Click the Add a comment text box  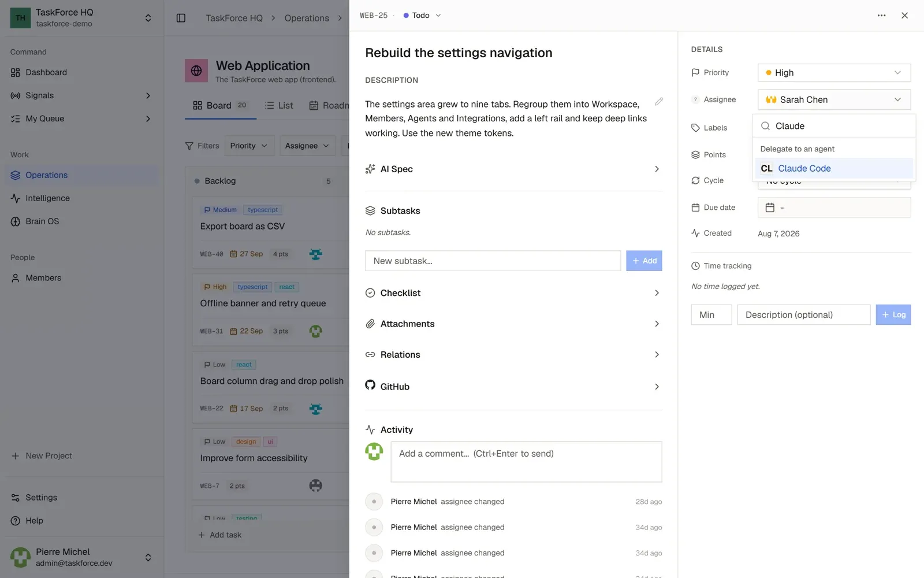pyautogui.click(x=527, y=462)
